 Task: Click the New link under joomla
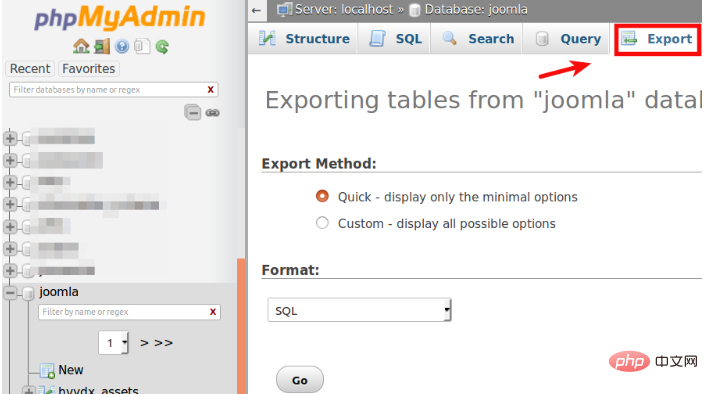(71, 370)
